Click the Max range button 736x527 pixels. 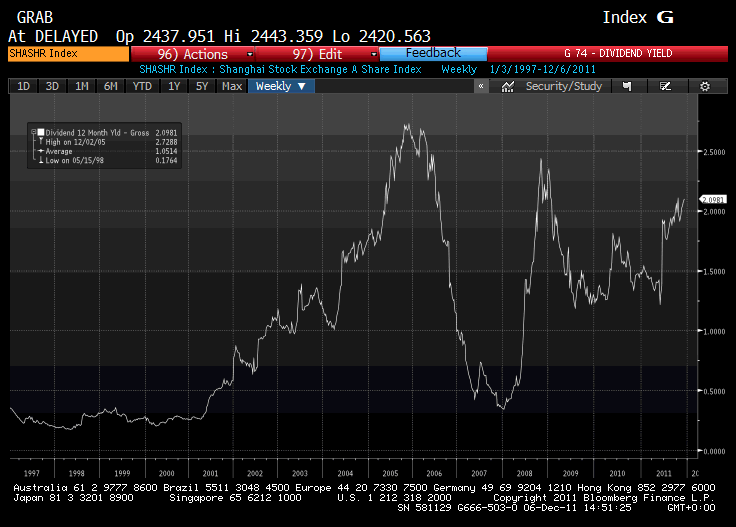(x=232, y=87)
